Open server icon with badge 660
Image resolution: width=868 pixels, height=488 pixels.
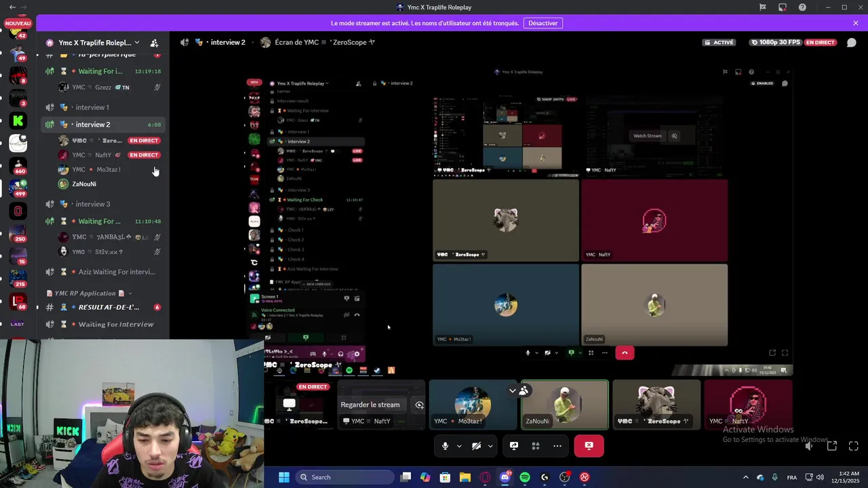pos(18,165)
